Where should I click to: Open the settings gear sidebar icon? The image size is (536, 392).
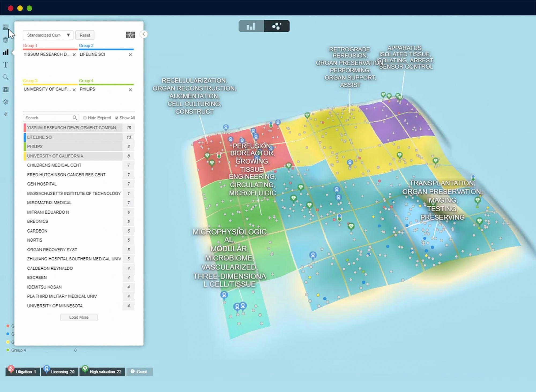click(5, 102)
